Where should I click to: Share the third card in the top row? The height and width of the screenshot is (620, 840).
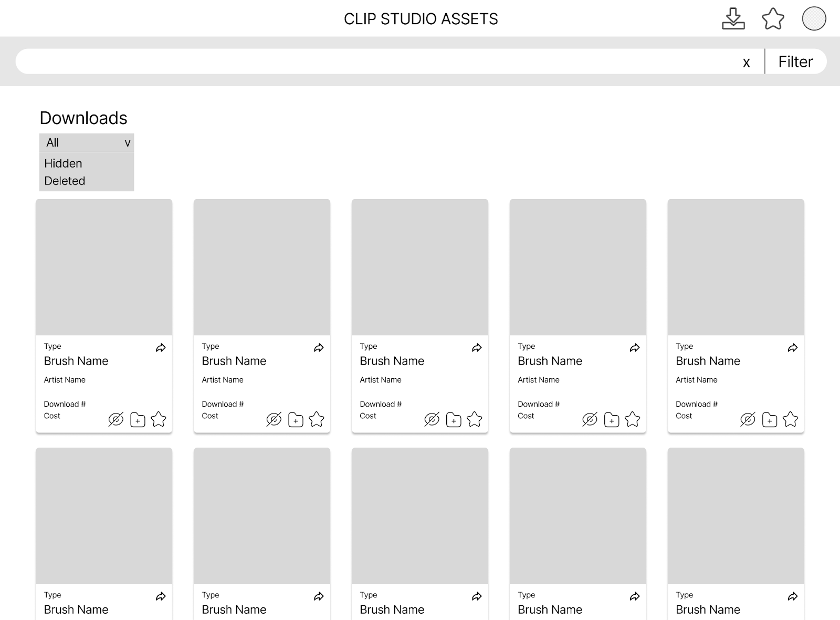coord(477,347)
